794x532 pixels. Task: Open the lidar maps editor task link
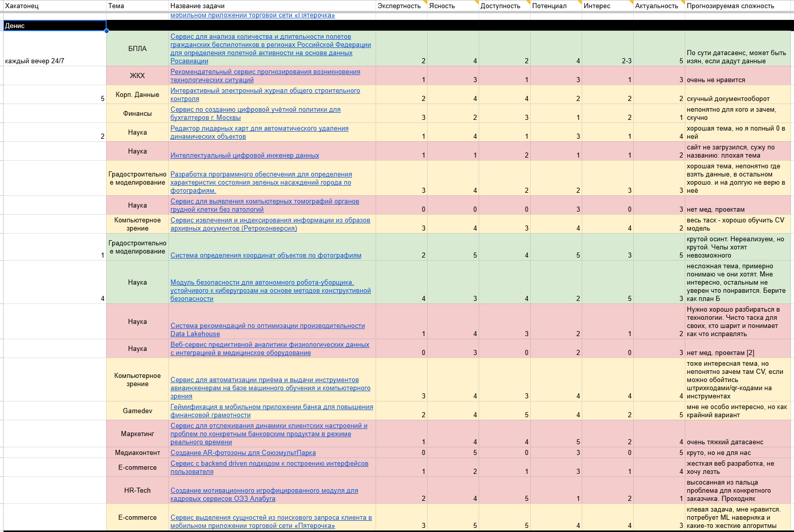point(259,132)
